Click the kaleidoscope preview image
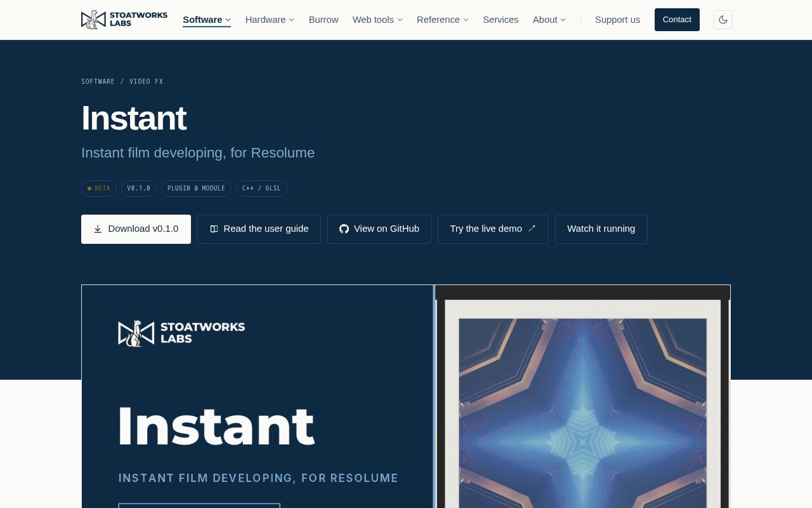 coord(582,413)
